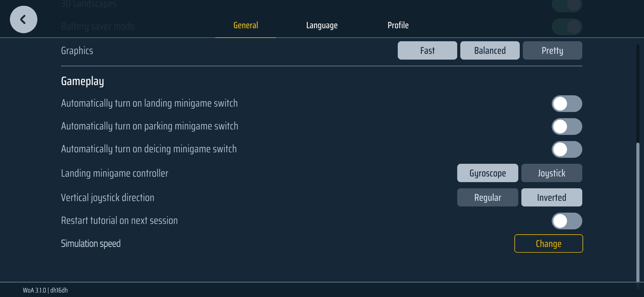Toggle the Battery saver mode switch
Image resolution: width=644 pixels, height=297 pixels.
(567, 26)
